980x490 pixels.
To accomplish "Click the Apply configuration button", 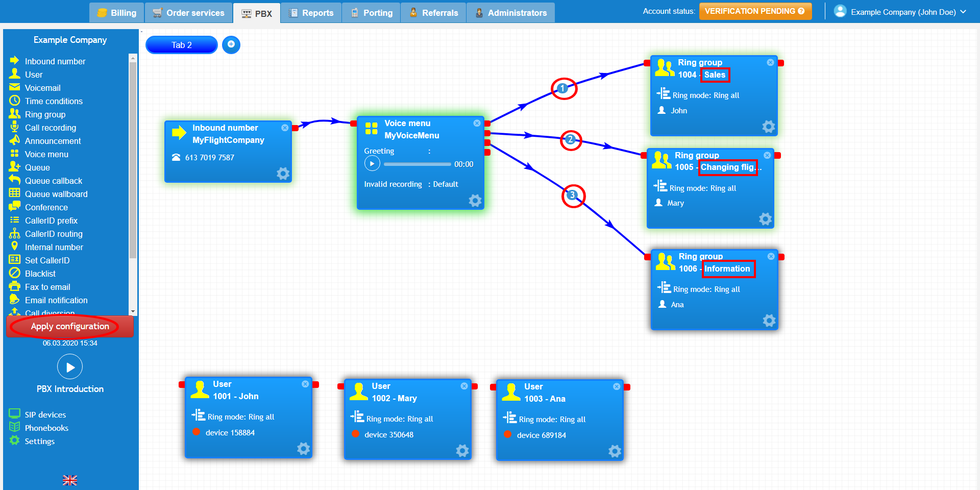I will point(70,327).
